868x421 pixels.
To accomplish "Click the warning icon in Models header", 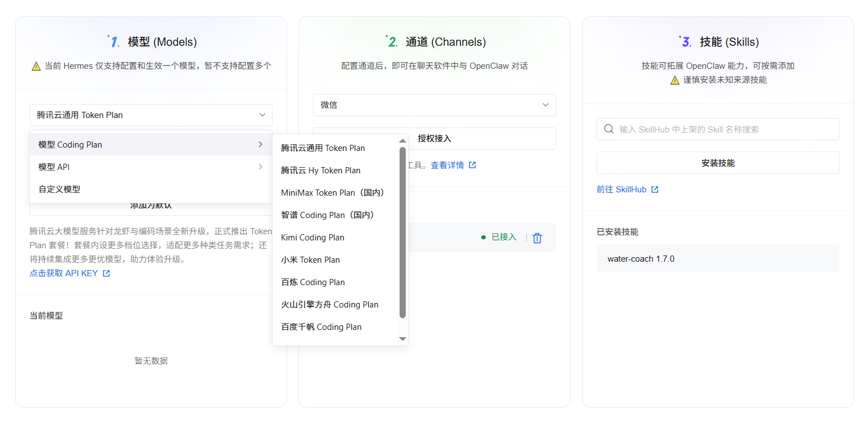I will [36, 66].
